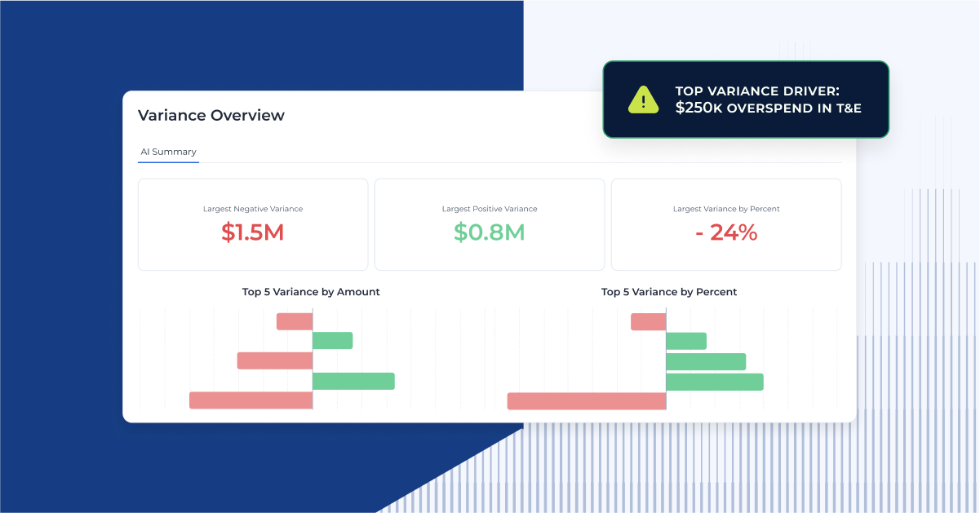Select the longest red bar in Percent chart
This screenshot has width=980, height=513.
[x=587, y=400]
